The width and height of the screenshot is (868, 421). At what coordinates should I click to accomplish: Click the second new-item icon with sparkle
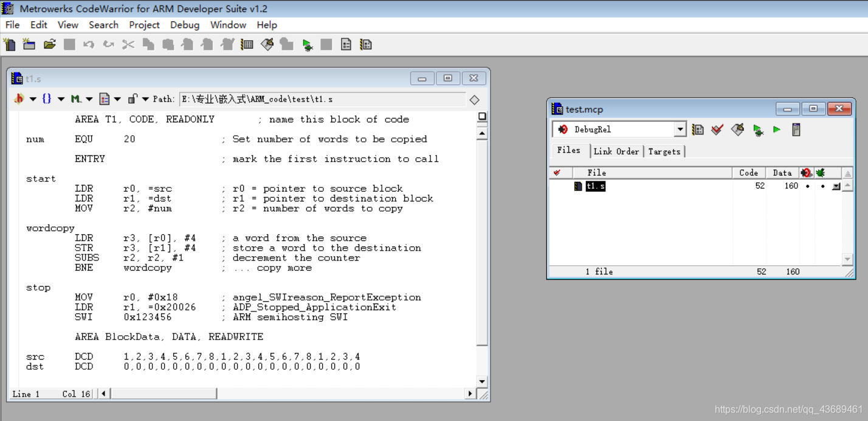click(x=29, y=44)
